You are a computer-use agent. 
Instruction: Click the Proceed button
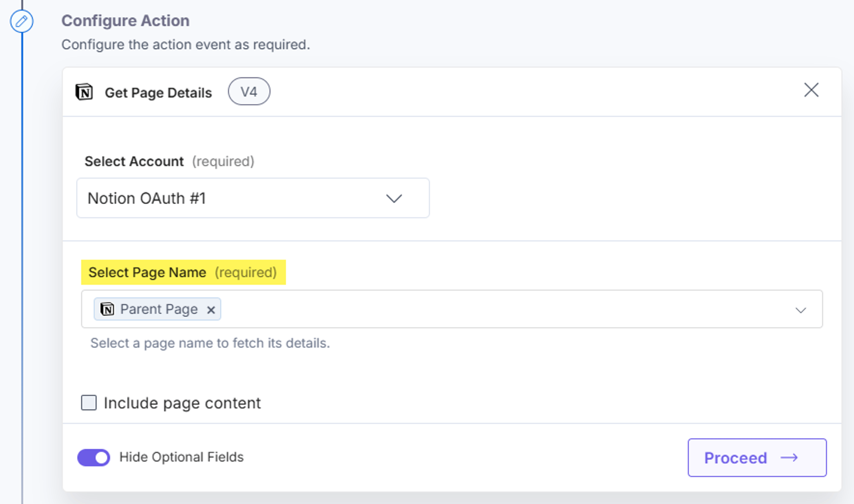[757, 458]
